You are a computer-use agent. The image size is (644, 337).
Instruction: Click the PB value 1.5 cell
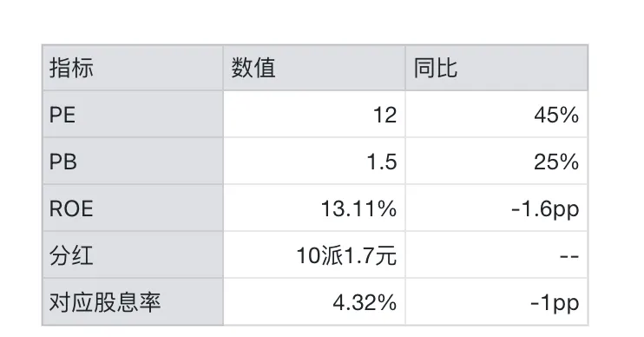click(314, 161)
